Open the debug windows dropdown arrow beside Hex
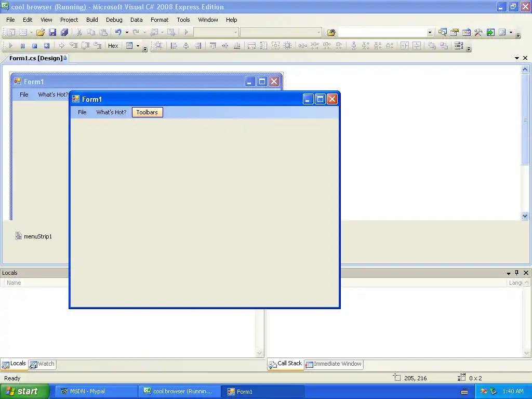 point(138,46)
